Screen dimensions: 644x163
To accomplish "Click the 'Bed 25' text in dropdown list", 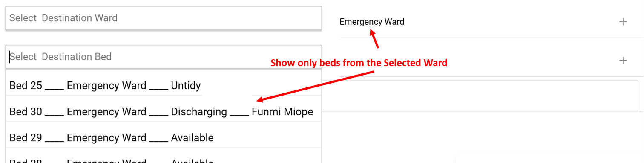I will click(x=26, y=86).
